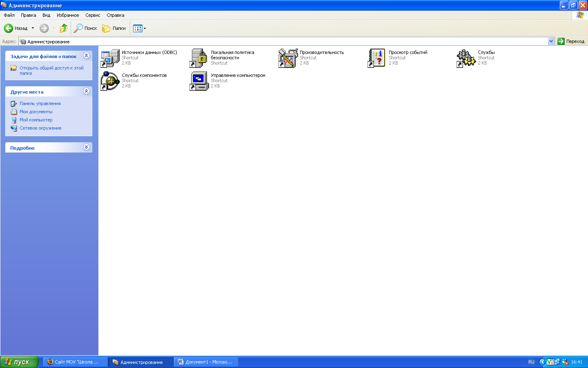The width and height of the screenshot is (588, 368).
Task: Click the 16:41 clock in tray
Action: pos(577,362)
